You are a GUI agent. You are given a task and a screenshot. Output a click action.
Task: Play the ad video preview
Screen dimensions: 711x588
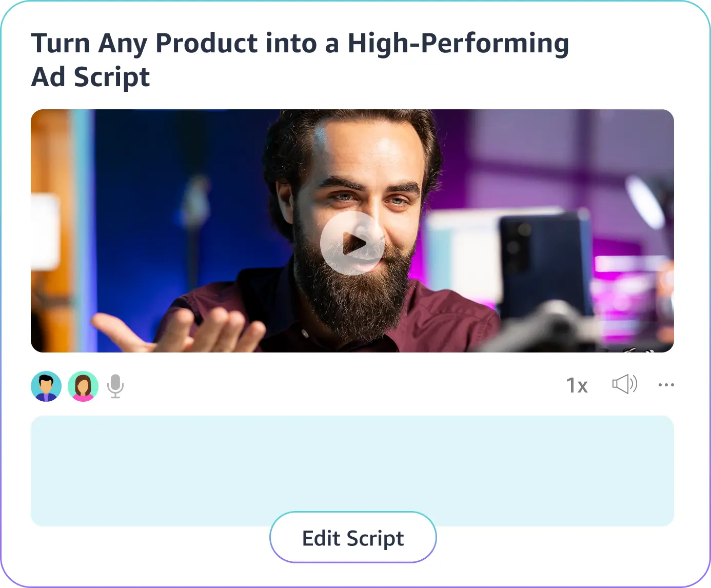click(x=352, y=244)
